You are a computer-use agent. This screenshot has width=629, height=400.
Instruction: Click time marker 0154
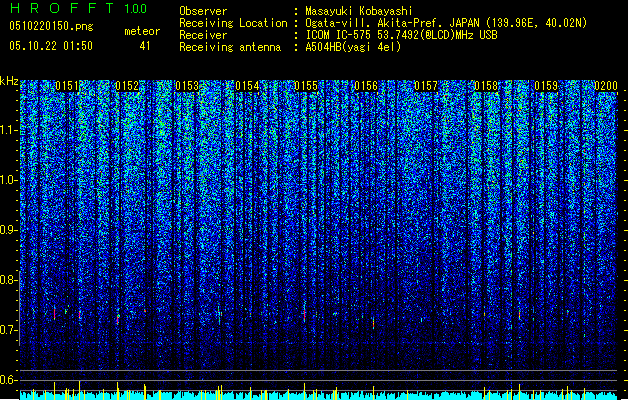click(x=247, y=86)
